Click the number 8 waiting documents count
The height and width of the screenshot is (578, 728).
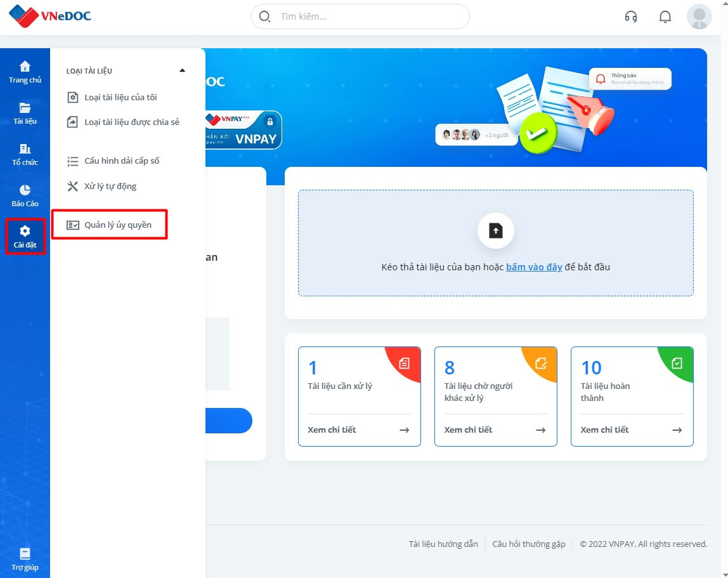pos(450,368)
